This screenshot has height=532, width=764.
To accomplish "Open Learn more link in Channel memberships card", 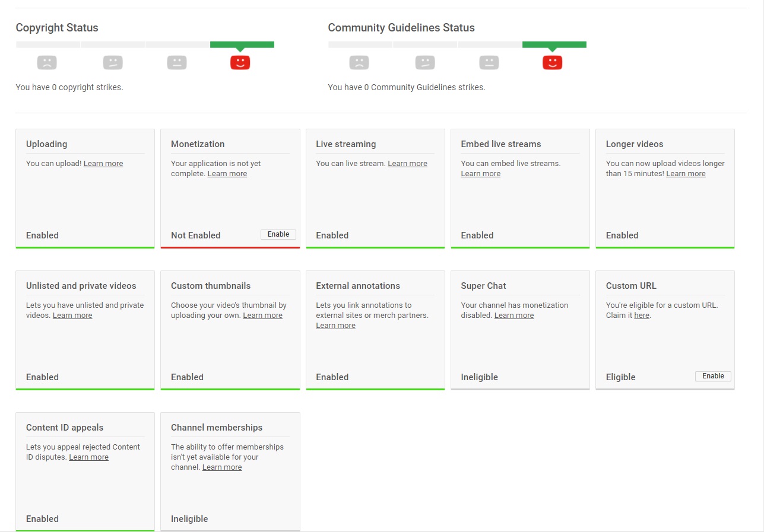I will point(222,467).
